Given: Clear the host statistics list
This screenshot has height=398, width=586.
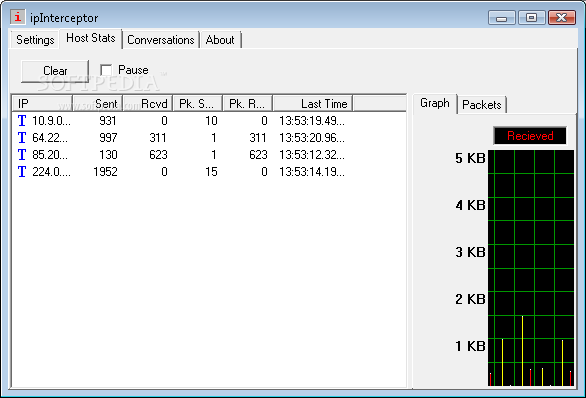Looking at the screenshot, I should coord(55,71).
